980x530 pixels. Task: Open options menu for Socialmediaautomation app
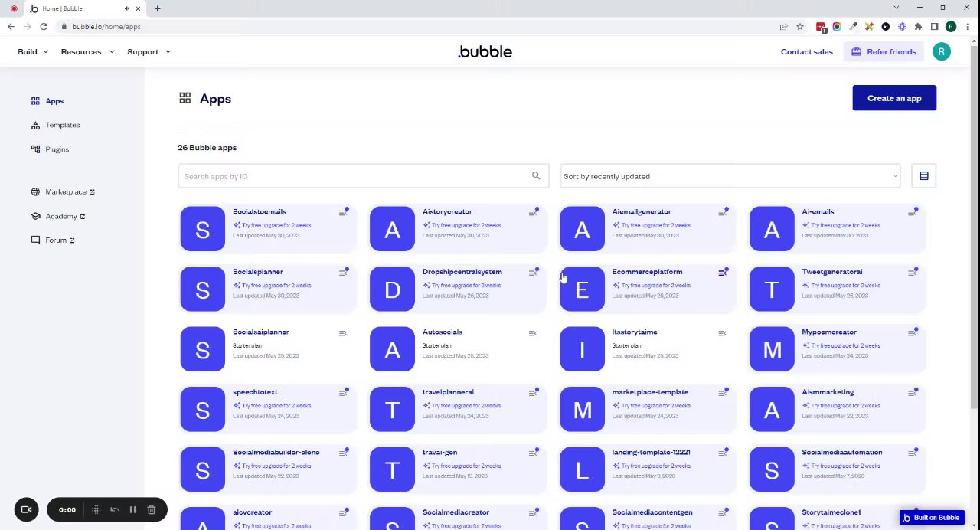[x=913, y=453]
